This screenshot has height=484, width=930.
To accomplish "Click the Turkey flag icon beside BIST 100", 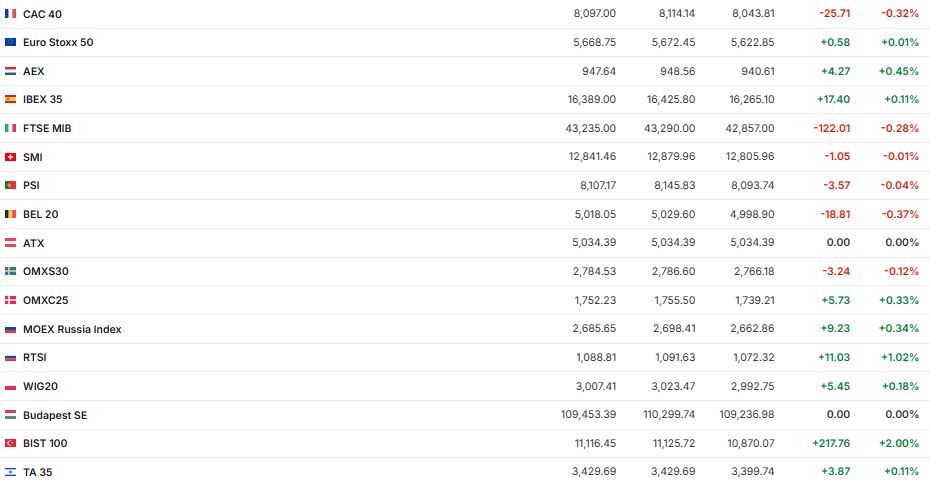I will tap(10, 443).
